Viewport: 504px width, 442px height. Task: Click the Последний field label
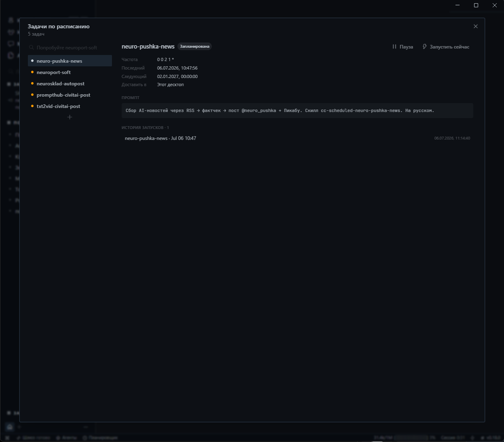pyautogui.click(x=133, y=68)
